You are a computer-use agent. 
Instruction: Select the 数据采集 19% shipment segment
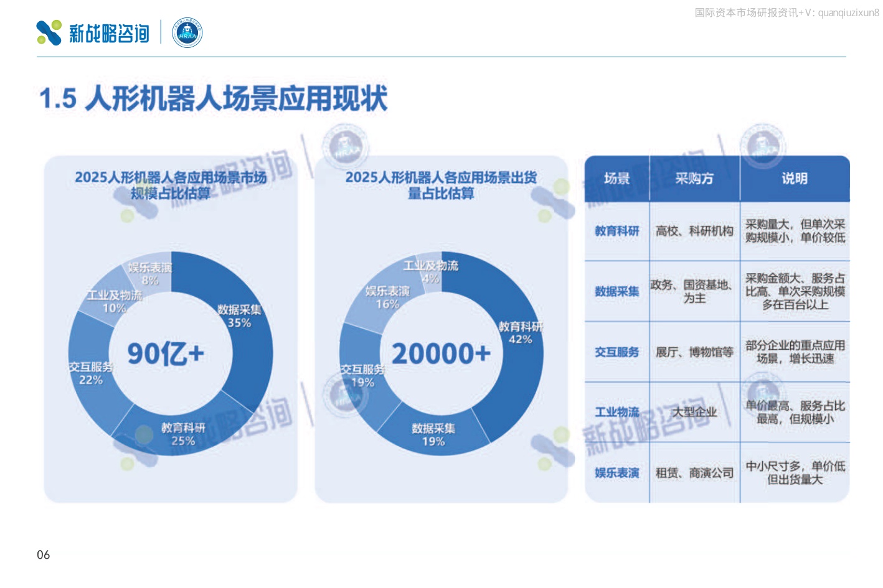tap(433, 435)
